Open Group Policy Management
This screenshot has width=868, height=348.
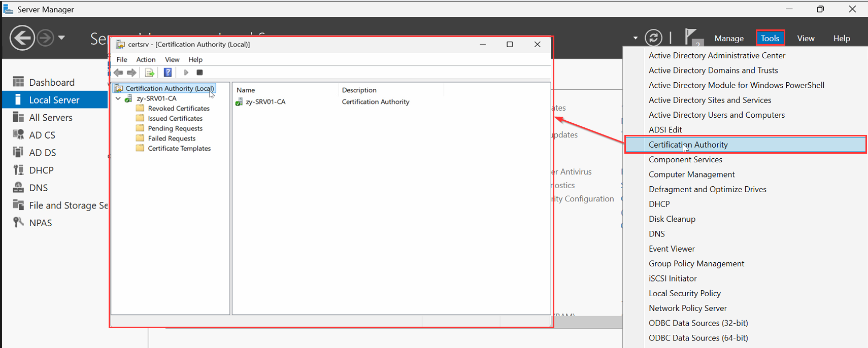point(696,263)
